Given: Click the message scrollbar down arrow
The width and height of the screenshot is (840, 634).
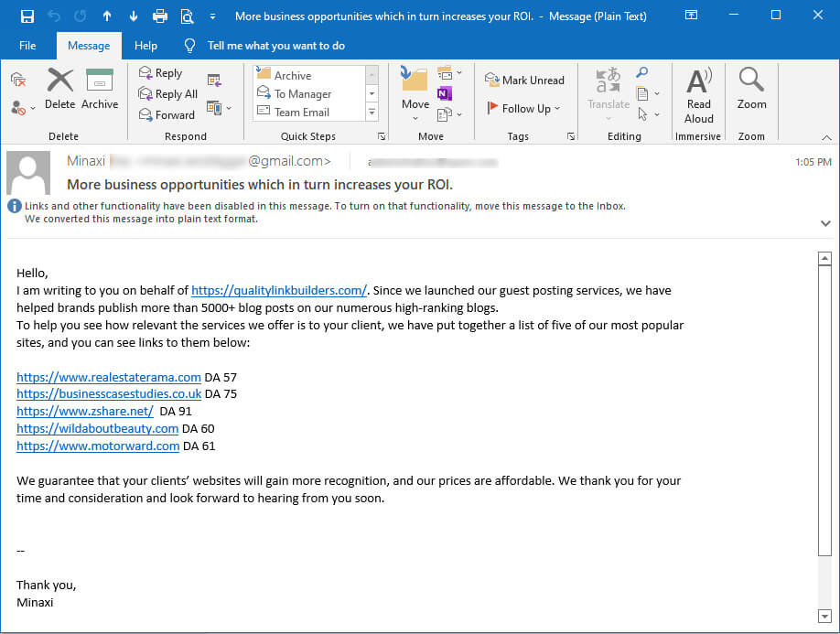Looking at the screenshot, I should click(824, 617).
